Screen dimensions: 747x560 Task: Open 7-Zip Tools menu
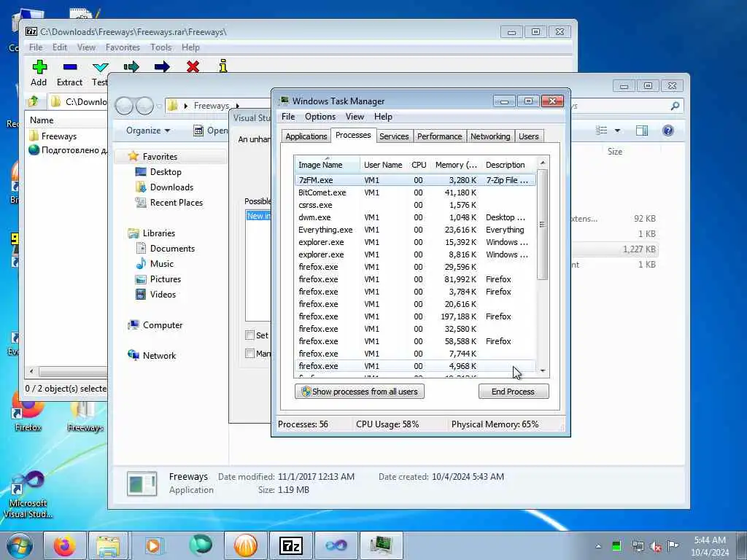pos(161,47)
